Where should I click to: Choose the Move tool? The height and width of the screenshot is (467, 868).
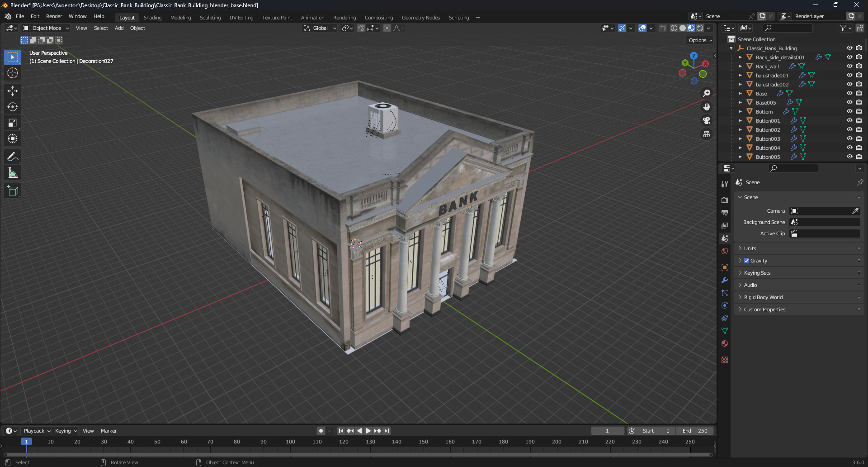(x=13, y=91)
